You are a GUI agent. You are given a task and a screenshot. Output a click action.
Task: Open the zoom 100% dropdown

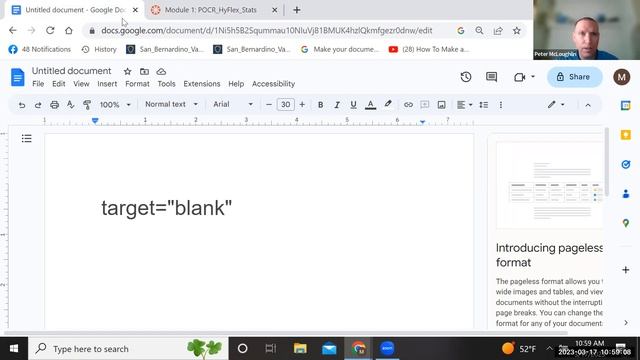115,105
